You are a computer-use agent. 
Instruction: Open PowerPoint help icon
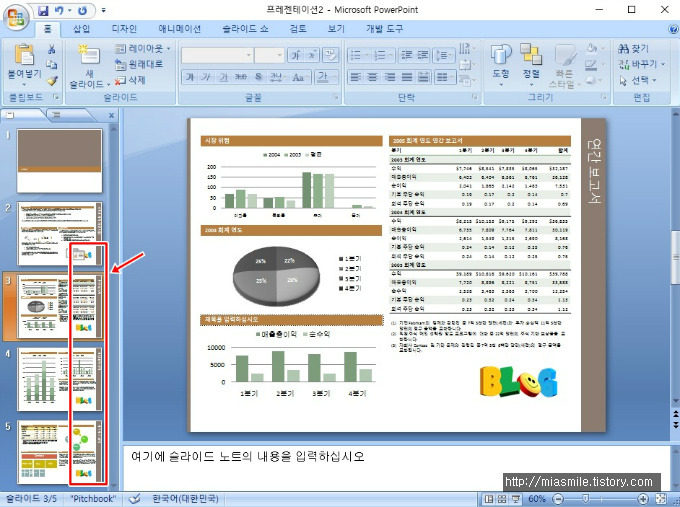coord(673,29)
